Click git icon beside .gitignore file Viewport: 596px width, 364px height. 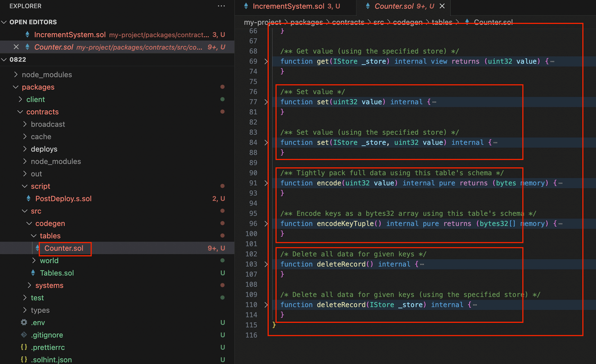click(x=24, y=335)
